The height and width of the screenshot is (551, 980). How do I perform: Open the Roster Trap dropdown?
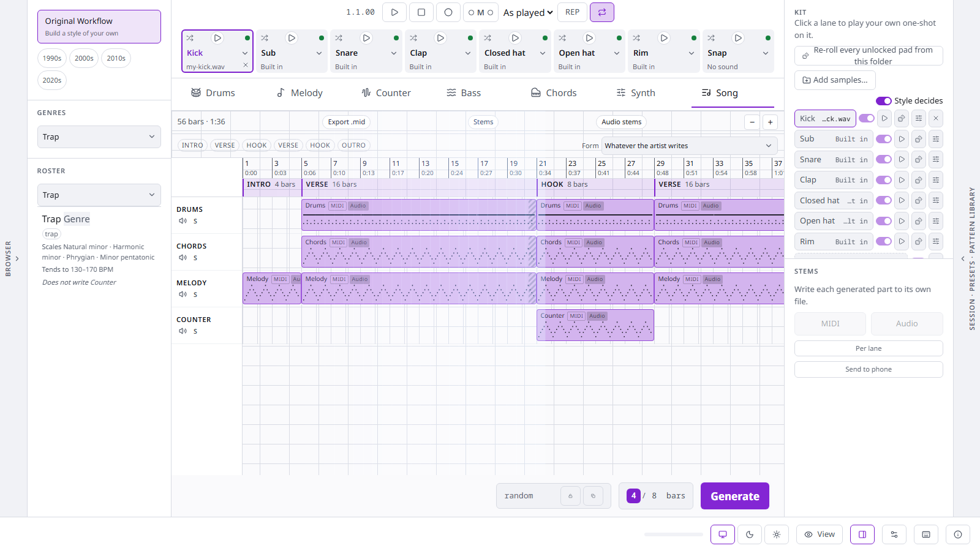coord(99,195)
